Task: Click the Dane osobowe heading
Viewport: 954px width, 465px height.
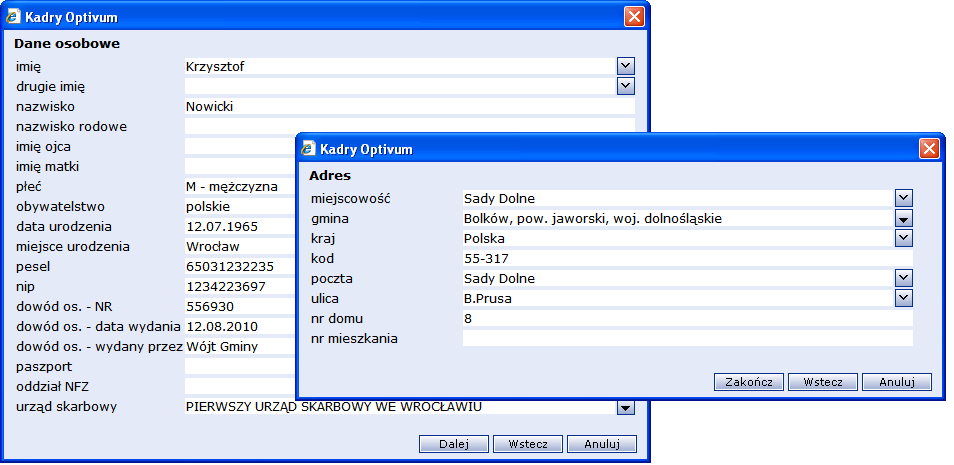Action: (67, 43)
